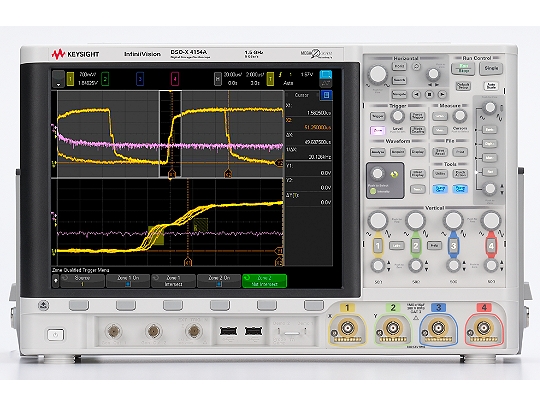This screenshot has height=405, width=540.
Task: Click the power button on the front panel
Action: click(x=55, y=334)
